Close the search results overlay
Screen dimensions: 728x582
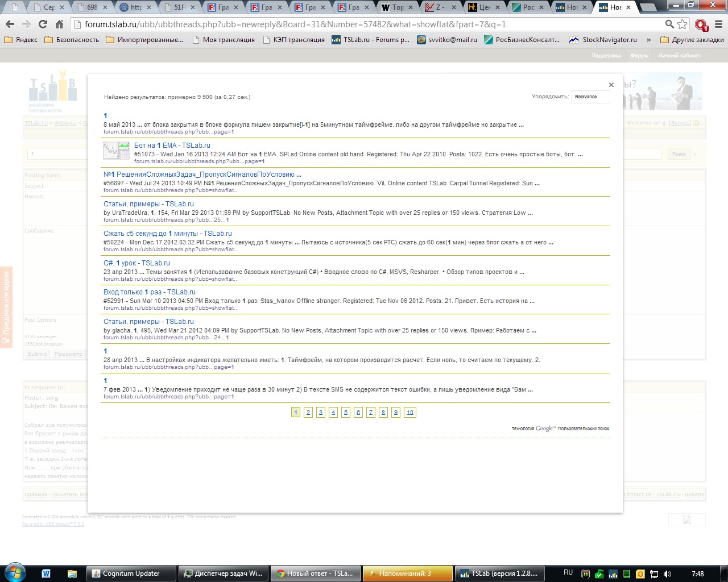[x=611, y=85]
